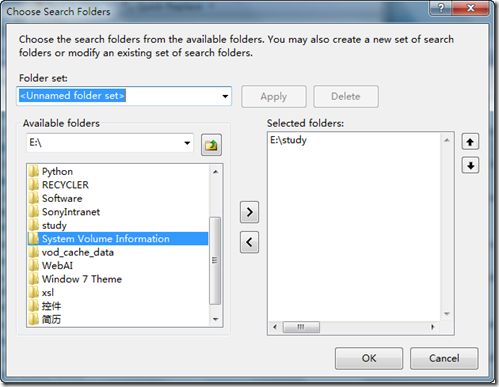Select the SonyIntranet folder
Viewport: 499px width, 387px height.
click(x=118, y=212)
